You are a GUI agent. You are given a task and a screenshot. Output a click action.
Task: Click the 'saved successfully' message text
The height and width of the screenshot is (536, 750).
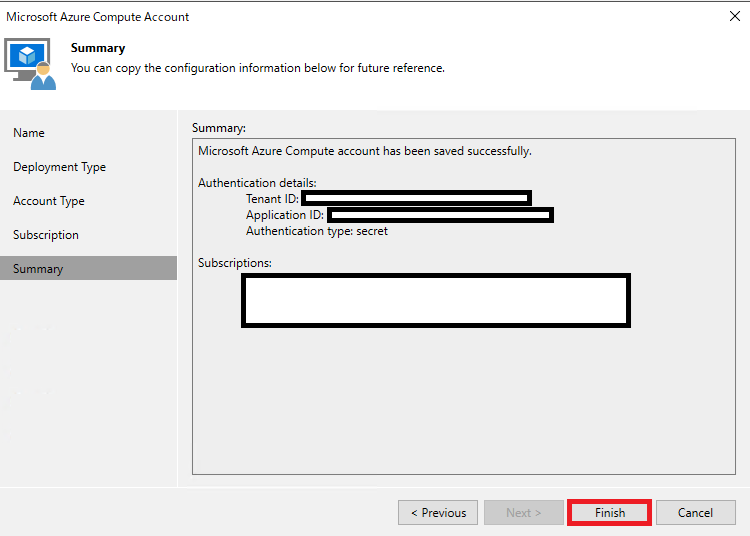pyautogui.click(x=365, y=151)
